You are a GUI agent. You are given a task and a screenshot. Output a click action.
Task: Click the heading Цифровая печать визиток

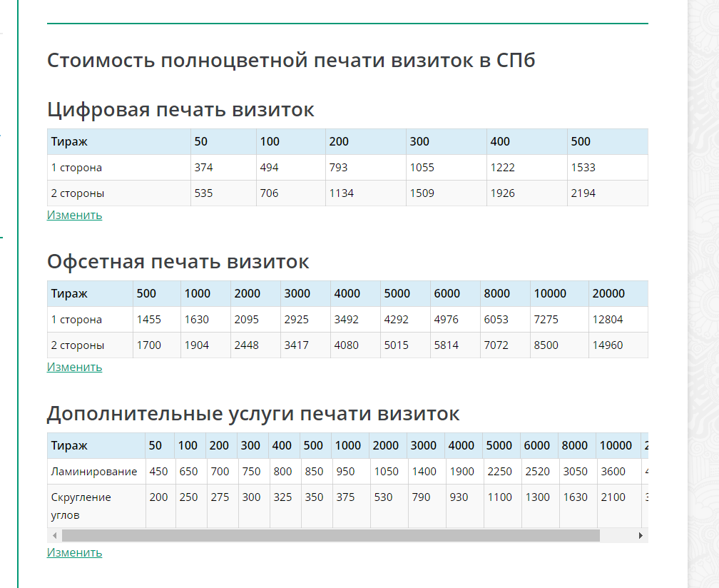click(180, 110)
